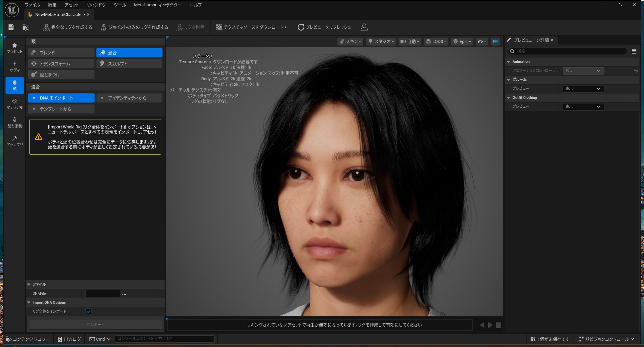Collapse the Import DNA Options section

[x=29, y=302]
